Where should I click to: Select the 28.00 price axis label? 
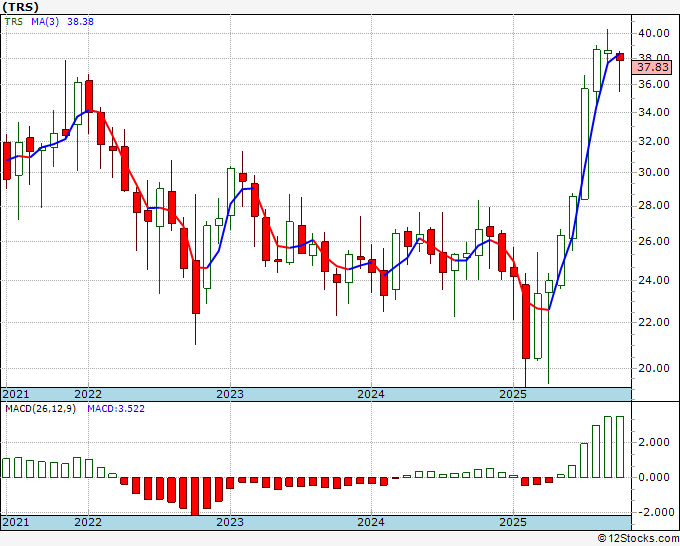(654, 205)
